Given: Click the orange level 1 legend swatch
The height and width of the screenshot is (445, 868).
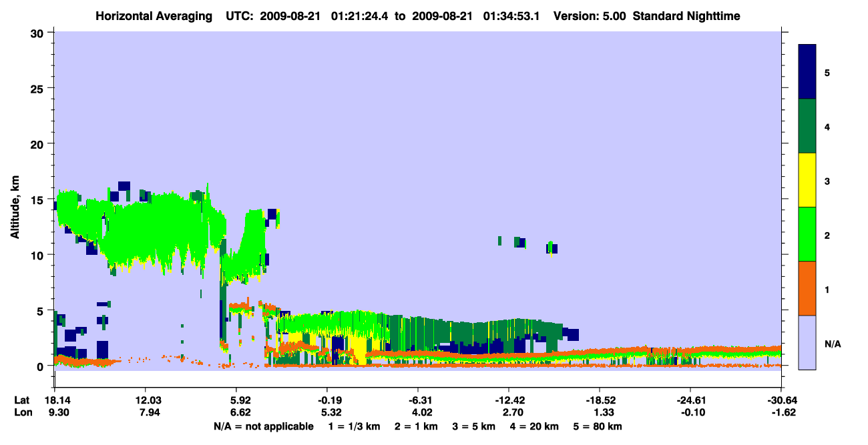Looking at the screenshot, I should [808, 288].
